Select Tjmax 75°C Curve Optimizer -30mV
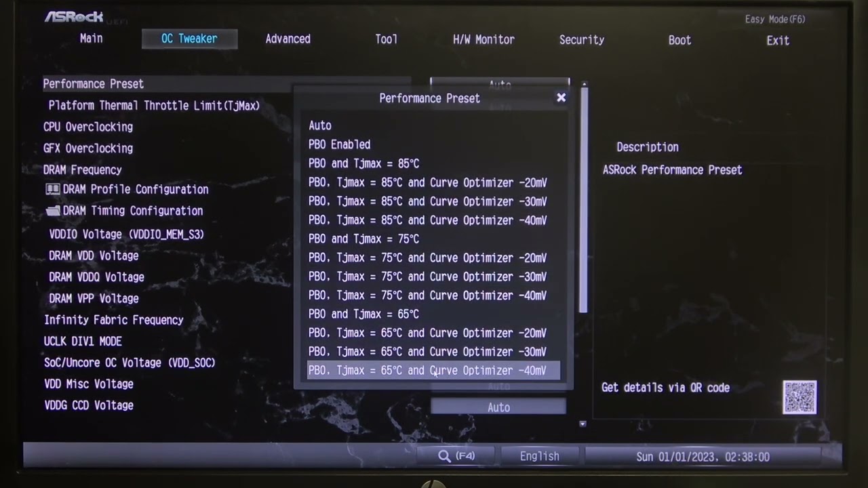The width and height of the screenshot is (868, 488). (427, 277)
